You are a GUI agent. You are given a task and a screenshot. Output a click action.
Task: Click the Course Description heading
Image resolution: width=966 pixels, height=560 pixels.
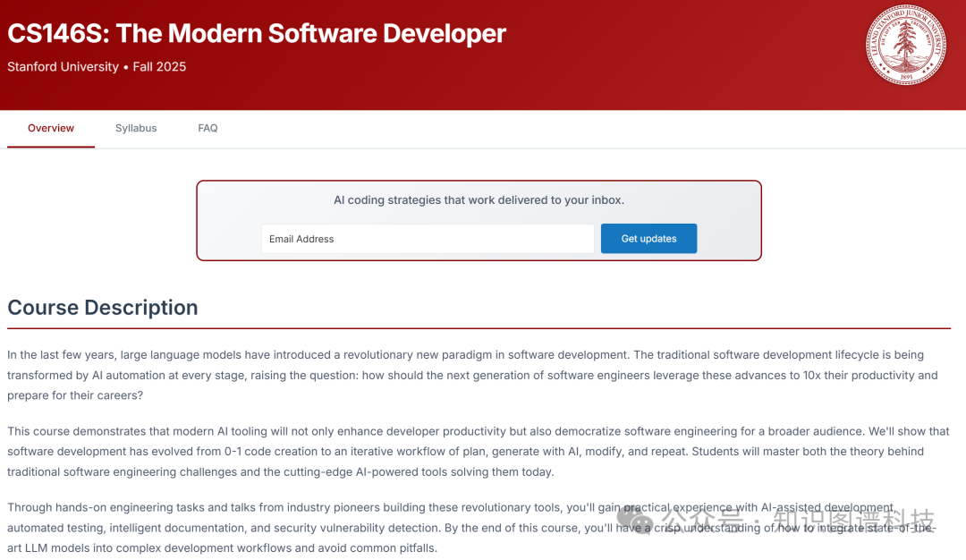103,308
